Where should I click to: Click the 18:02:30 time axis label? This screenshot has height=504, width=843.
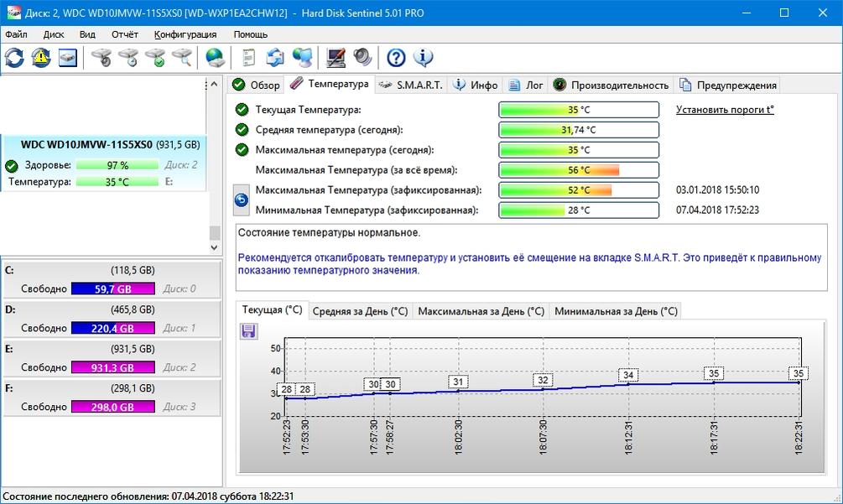(459, 437)
